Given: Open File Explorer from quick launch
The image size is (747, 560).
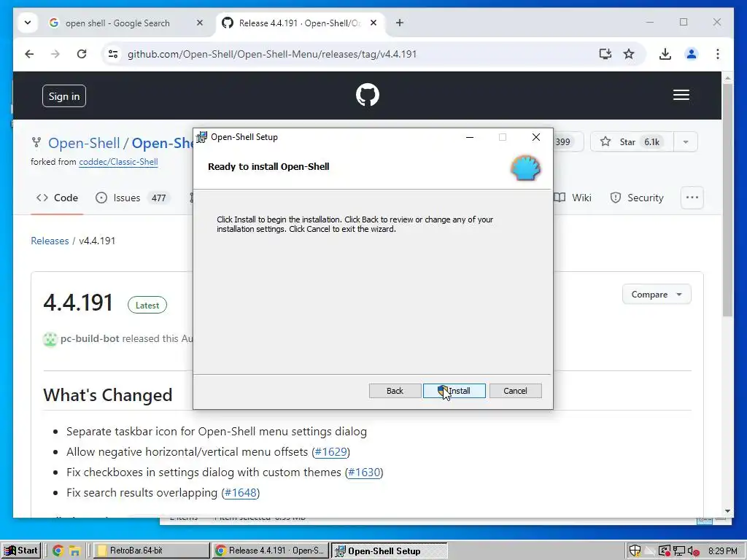Looking at the screenshot, I should pos(75,551).
